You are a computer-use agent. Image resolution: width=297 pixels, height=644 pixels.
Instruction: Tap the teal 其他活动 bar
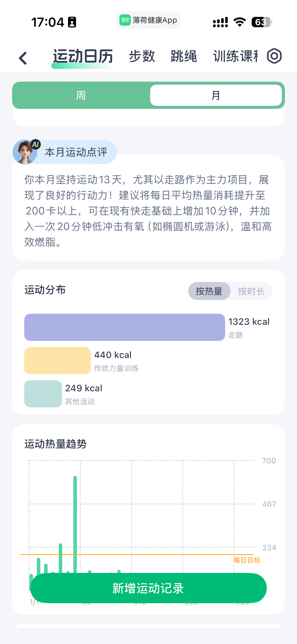tap(43, 394)
